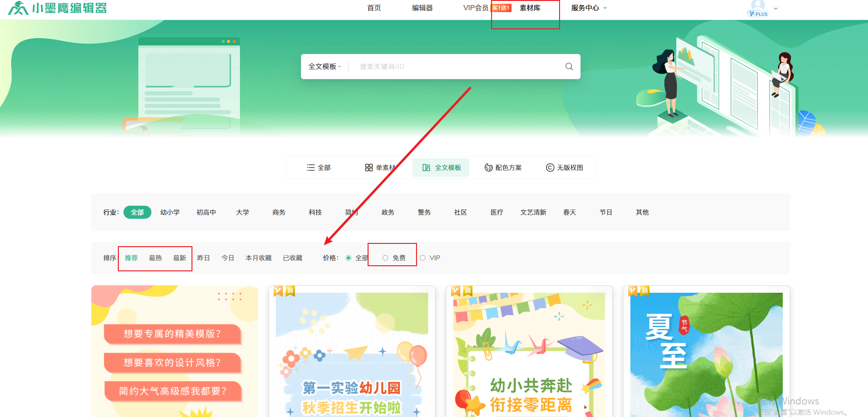Switch to the 配色方案 tab
868x417 pixels.
pyautogui.click(x=503, y=168)
